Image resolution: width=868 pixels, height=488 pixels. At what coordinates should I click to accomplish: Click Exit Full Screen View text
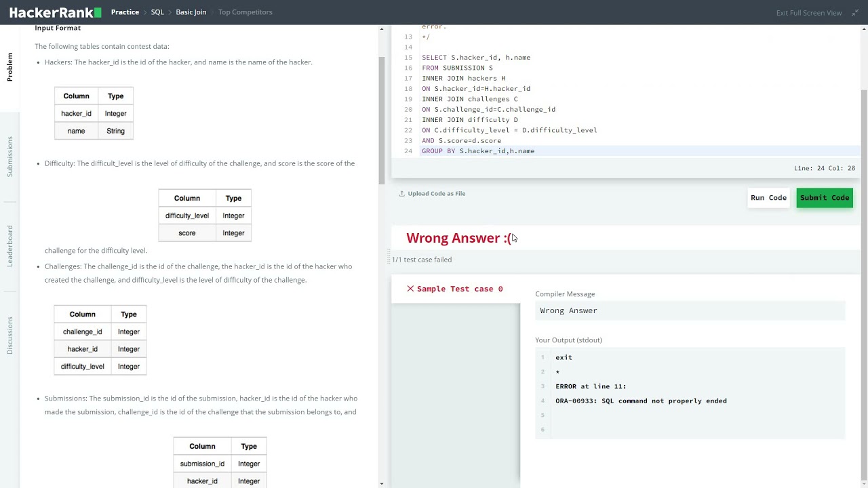tap(808, 13)
